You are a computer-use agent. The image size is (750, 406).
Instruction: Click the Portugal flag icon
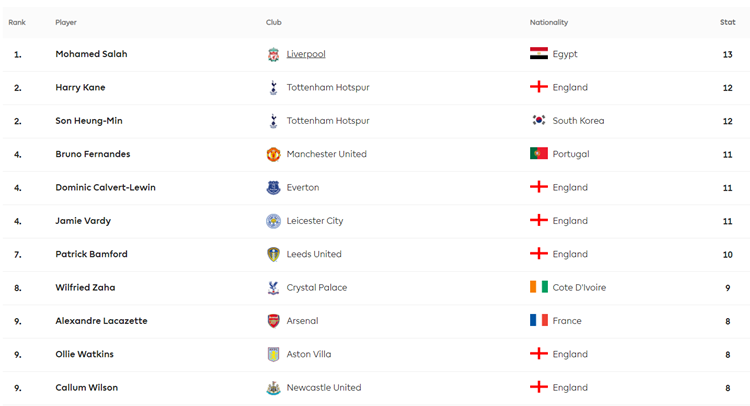tap(539, 154)
